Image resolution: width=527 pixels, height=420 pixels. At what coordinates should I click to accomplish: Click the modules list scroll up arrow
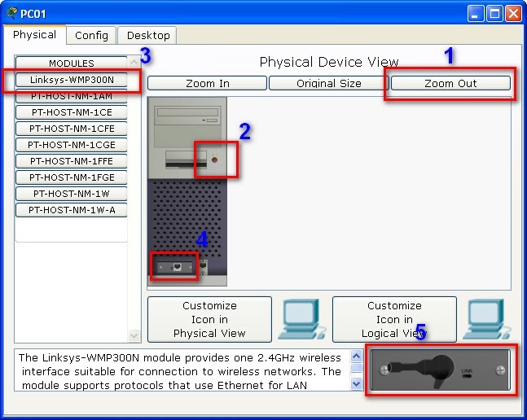pyautogui.click(x=134, y=62)
